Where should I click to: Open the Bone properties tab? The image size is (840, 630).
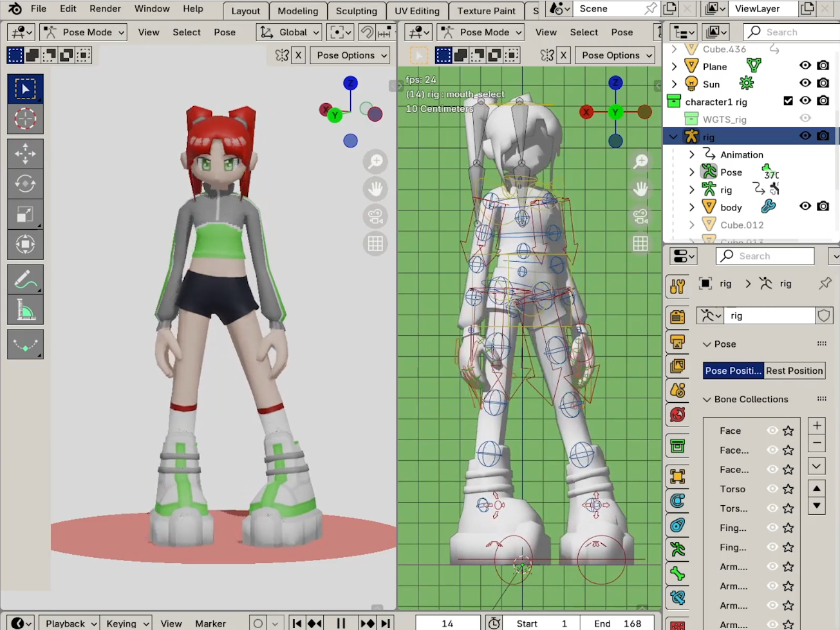point(677,573)
